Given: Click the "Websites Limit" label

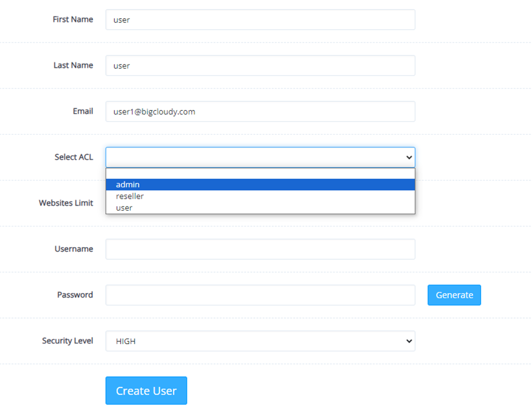Looking at the screenshot, I should (66, 203).
